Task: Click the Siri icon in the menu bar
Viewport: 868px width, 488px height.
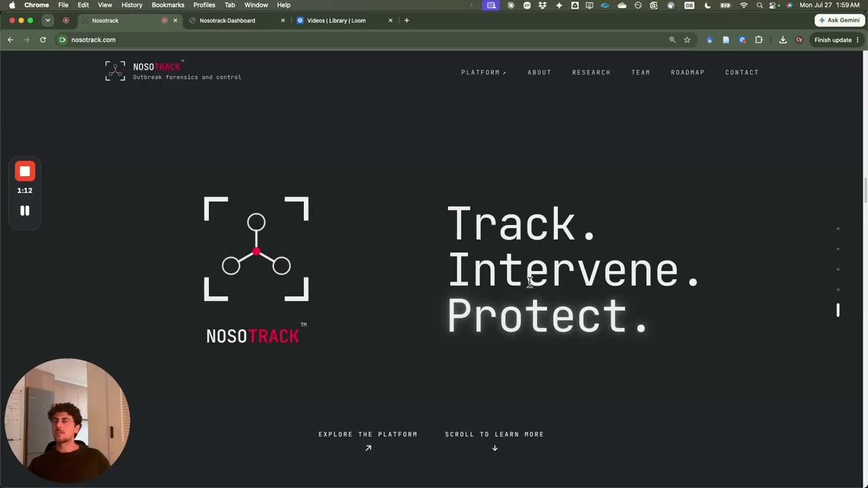Action: [x=789, y=5]
